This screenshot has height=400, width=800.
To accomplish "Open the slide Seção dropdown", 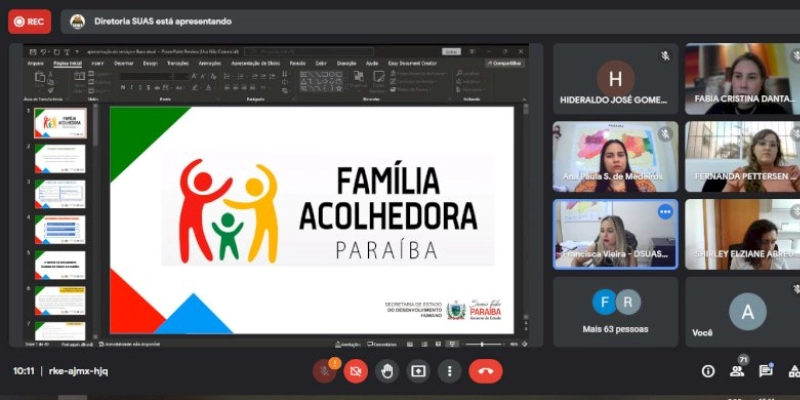I will click(x=99, y=91).
